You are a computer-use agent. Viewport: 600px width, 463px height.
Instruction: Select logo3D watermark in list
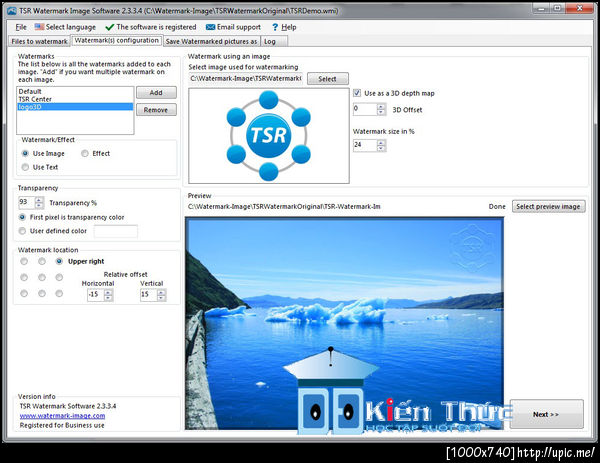[x=75, y=107]
